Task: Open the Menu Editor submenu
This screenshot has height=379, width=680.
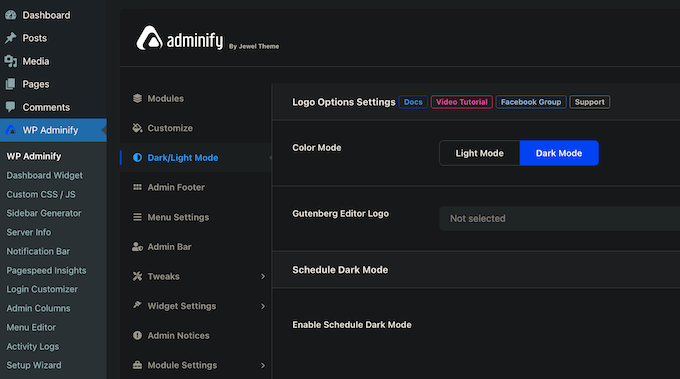Action: (x=31, y=327)
